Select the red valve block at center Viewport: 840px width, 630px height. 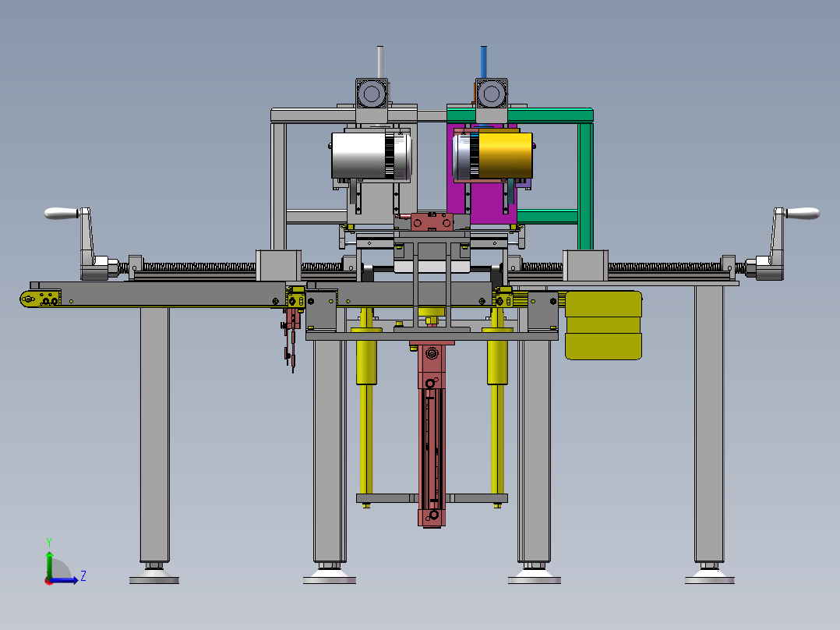coord(432,221)
